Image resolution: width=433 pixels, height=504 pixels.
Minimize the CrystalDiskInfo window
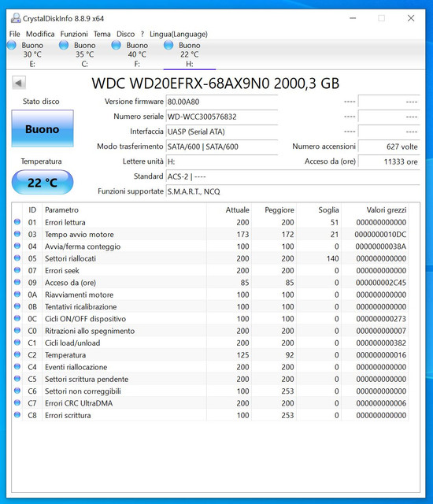click(x=353, y=18)
